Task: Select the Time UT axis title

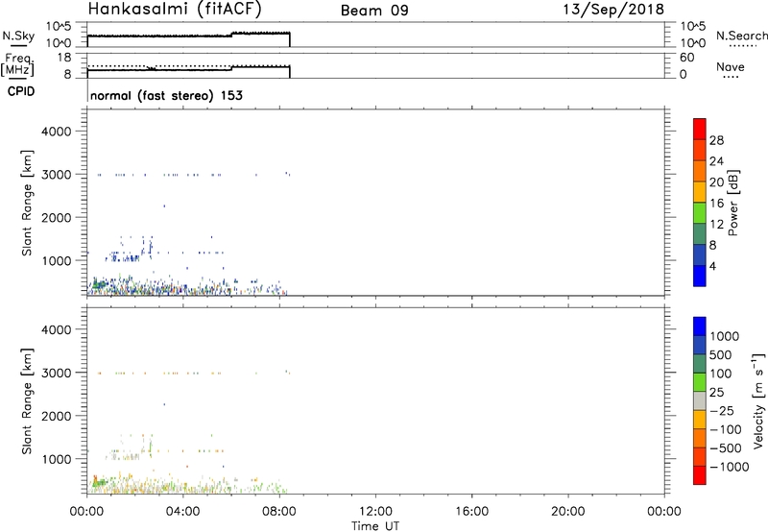Action: 375,526
